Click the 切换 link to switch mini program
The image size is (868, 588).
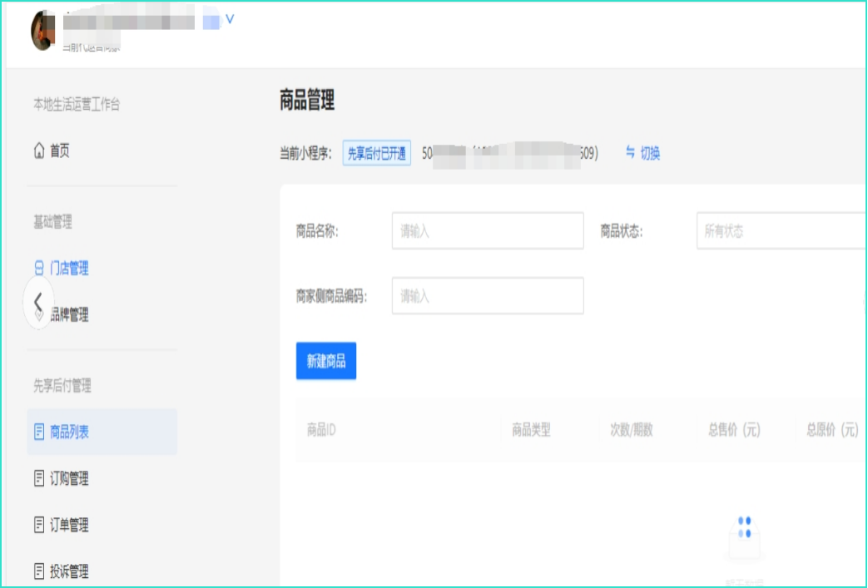650,153
